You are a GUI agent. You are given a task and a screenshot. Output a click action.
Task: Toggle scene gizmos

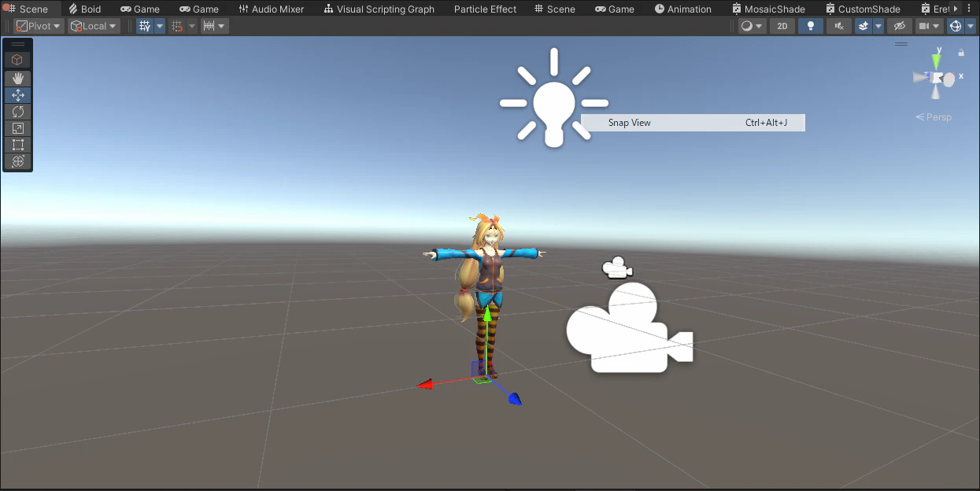(x=956, y=26)
